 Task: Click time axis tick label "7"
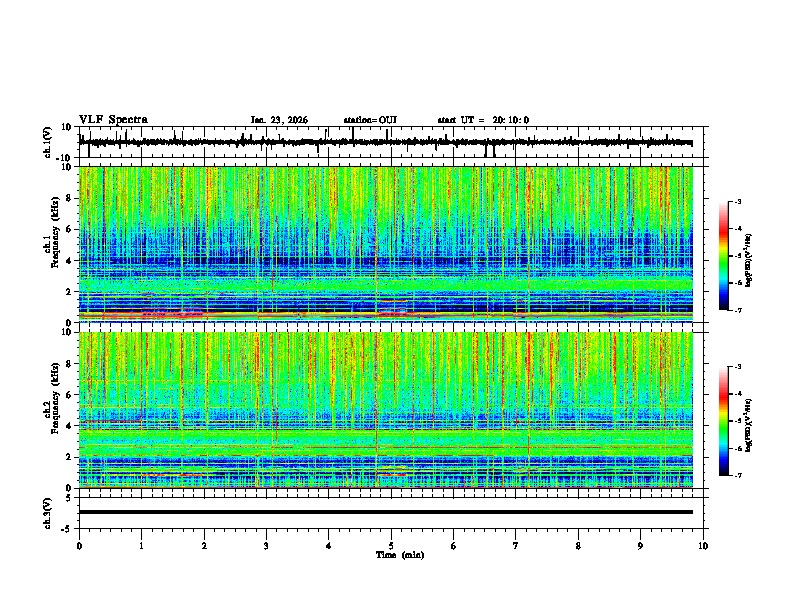coord(516,546)
